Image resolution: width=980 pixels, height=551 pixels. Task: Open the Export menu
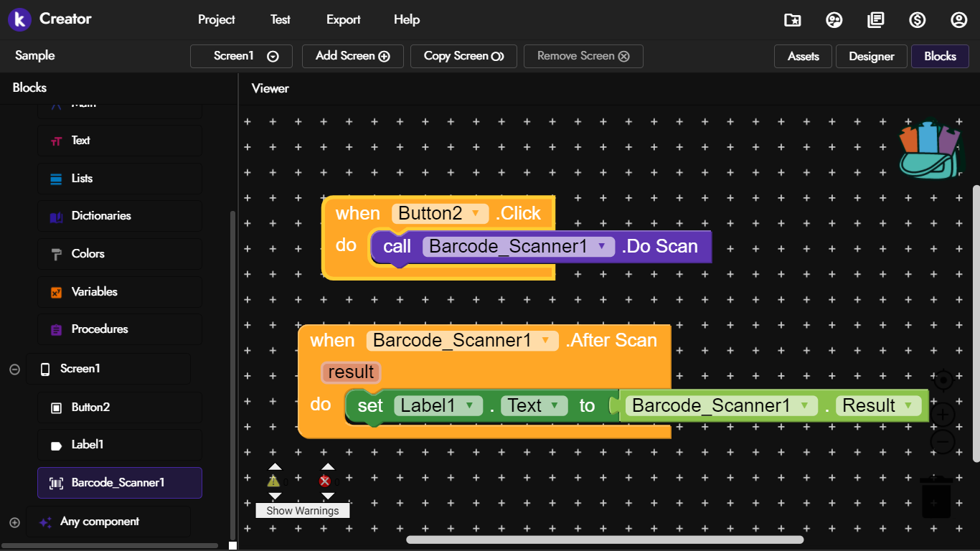[x=343, y=20]
